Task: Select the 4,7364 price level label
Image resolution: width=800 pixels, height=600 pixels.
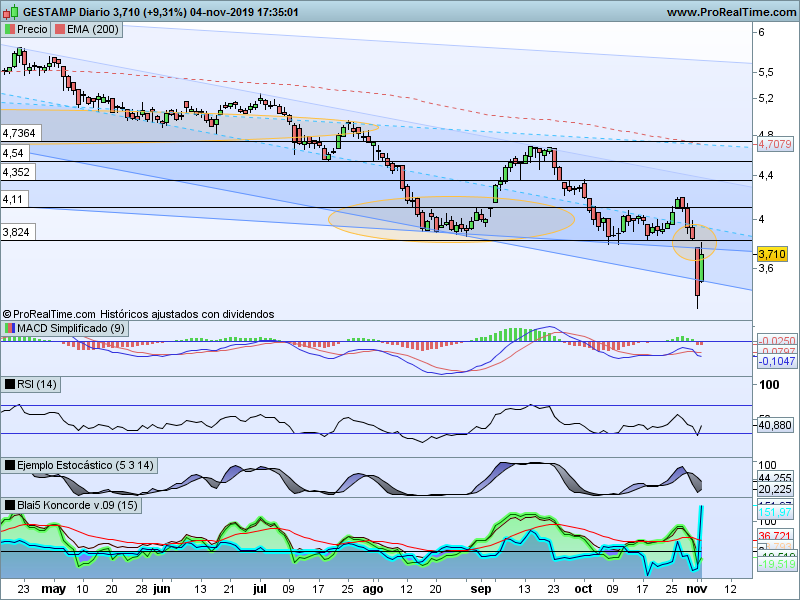Action: tap(20, 134)
